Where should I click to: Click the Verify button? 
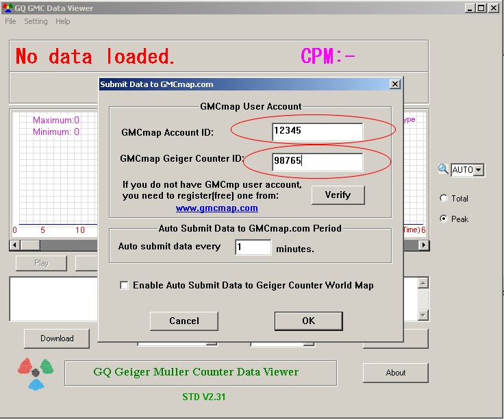tap(338, 195)
